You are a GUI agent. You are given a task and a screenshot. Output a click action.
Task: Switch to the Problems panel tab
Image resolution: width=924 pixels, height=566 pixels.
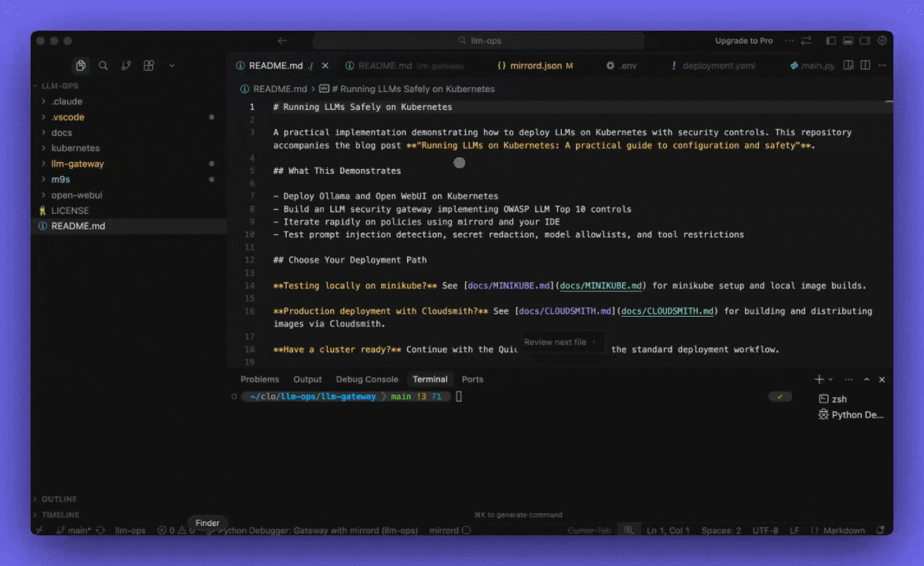(259, 379)
